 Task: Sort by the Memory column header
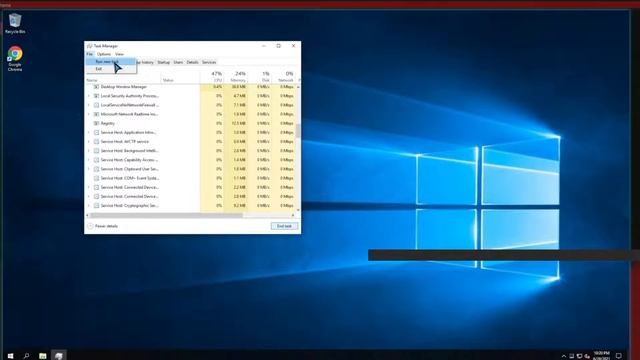tap(236, 76)
